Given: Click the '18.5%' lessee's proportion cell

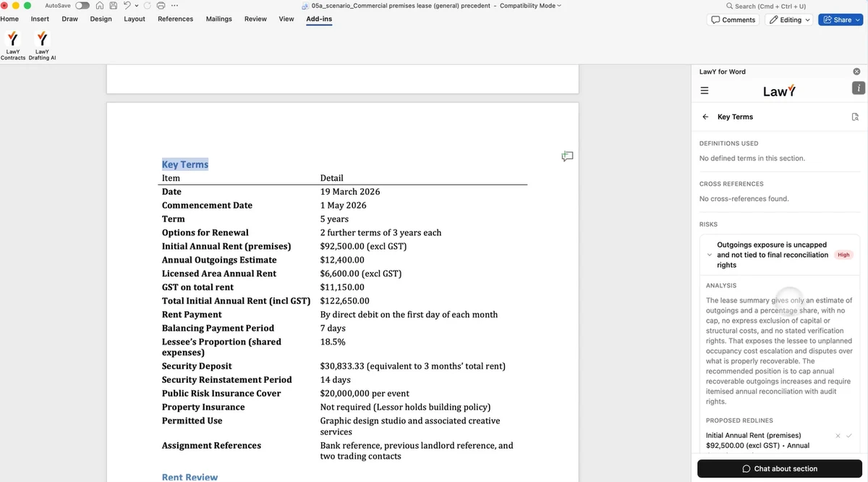Looking at the screenshot, I should (333, 342).
